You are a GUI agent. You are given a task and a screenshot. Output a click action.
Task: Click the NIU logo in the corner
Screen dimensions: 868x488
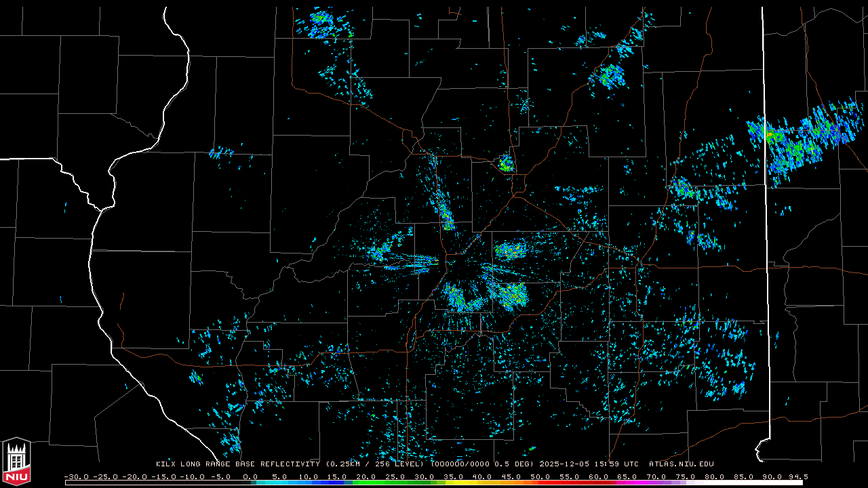click(x=16, y=462)
